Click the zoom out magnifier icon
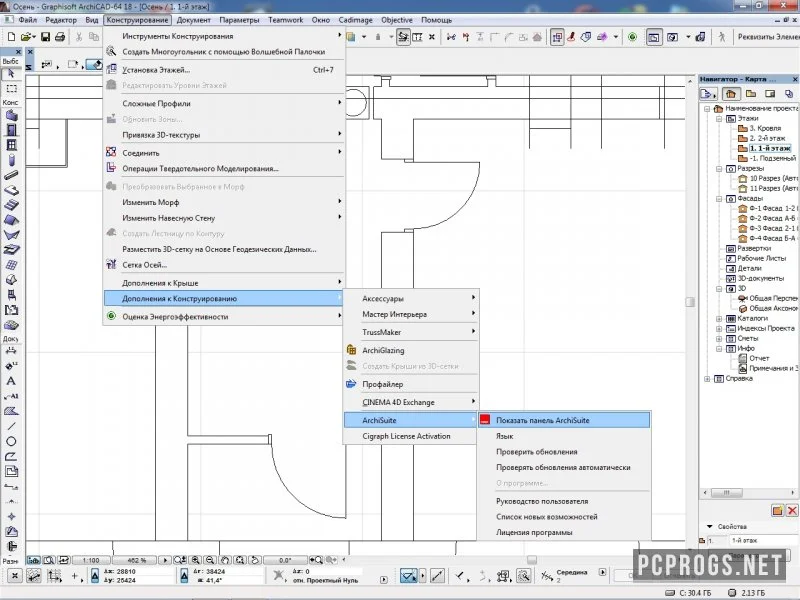 [x=210, y=560]
